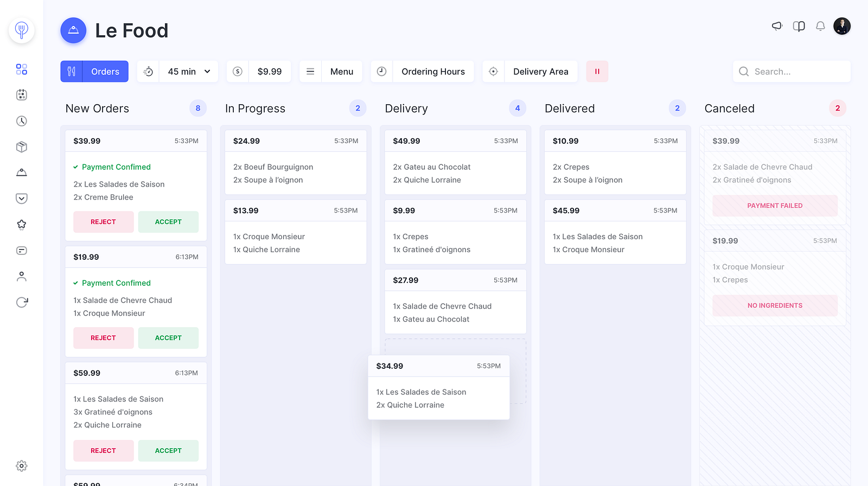Select the $9.99 Delivery order price
The height and width of the screenshot is (486, 868).
tap(404, 210)
